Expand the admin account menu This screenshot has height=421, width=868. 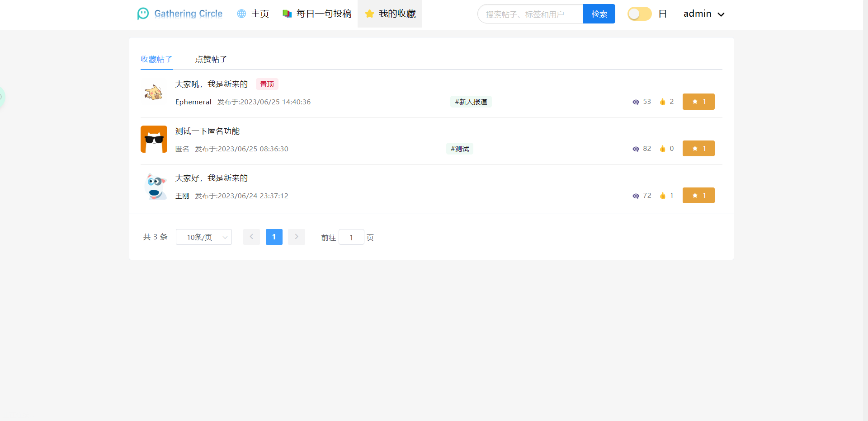703,14
